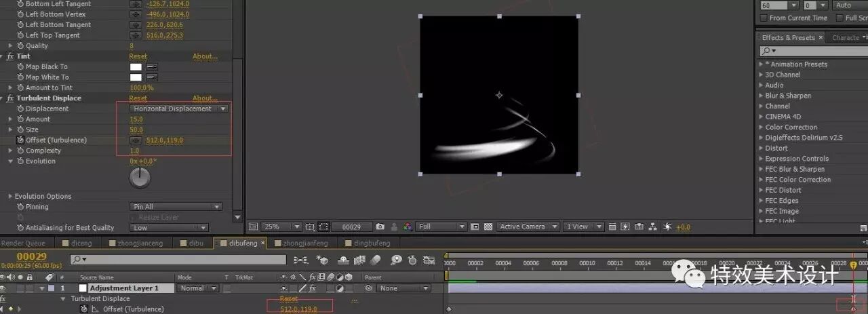Click Reset for the Tint effect
This screenshot has width=868, height=314.
tap(138, 56)
